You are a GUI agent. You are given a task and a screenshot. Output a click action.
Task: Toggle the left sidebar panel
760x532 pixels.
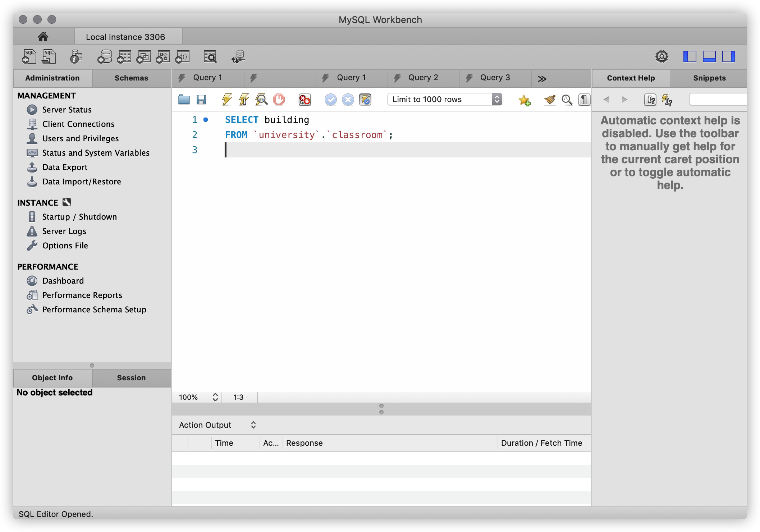tap(690, 56)
